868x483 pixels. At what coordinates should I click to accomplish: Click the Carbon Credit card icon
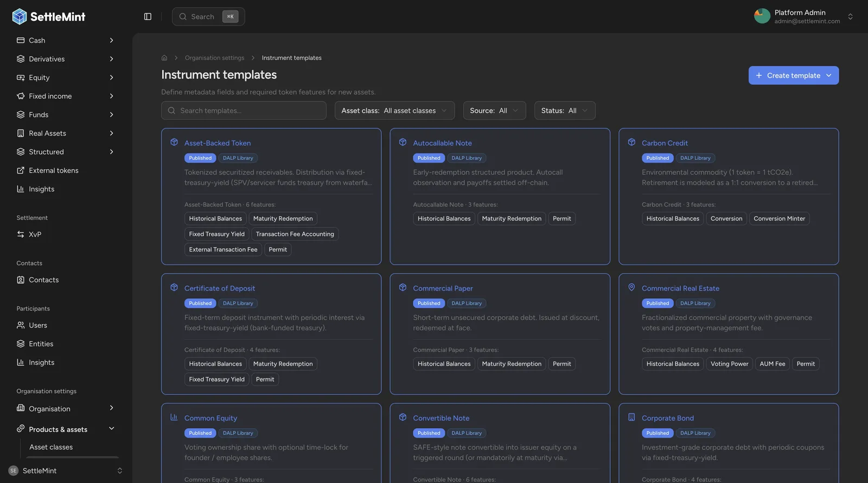click(x=631, y=142)
